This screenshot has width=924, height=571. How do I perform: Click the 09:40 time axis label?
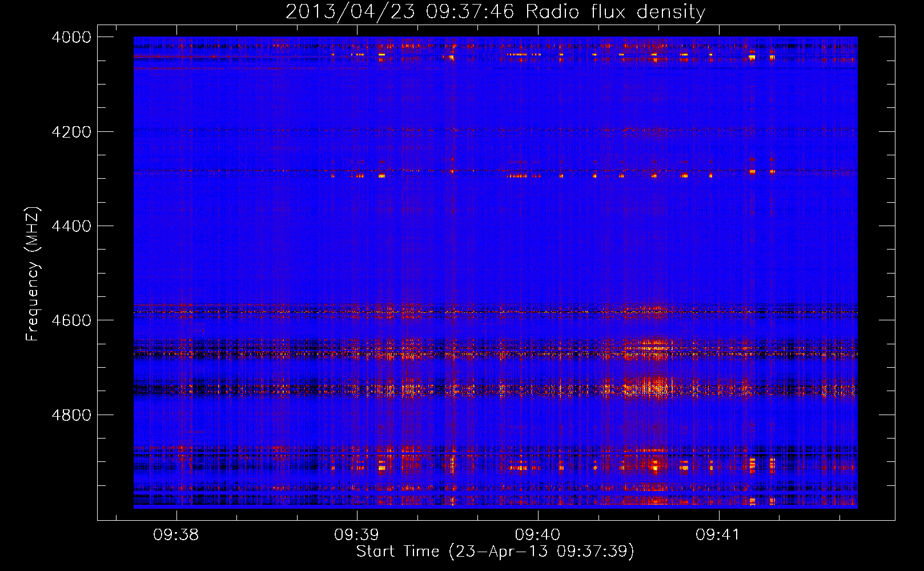537,535
